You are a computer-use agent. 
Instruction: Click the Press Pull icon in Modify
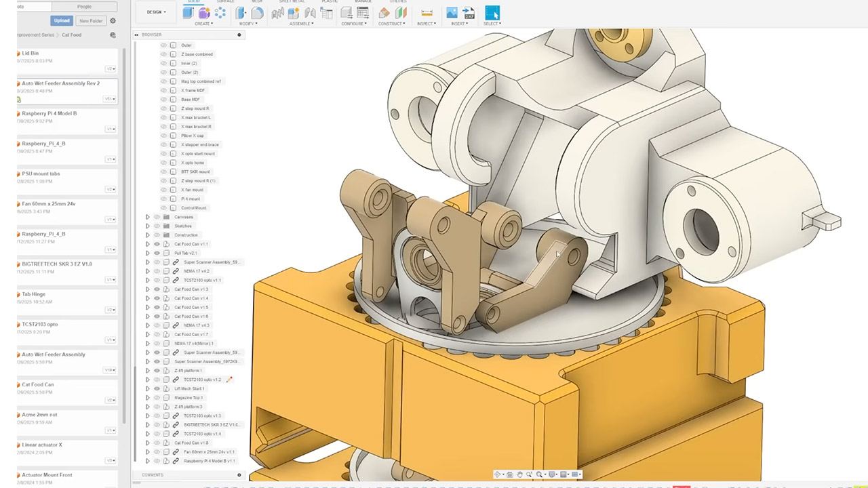pyautogui.click(x=241, y=13)
